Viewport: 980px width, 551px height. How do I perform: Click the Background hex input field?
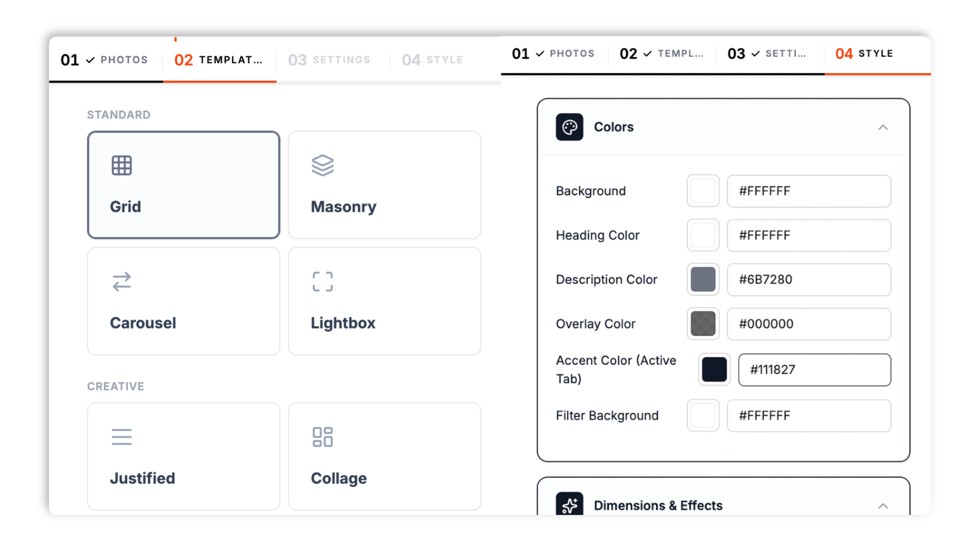809,191
